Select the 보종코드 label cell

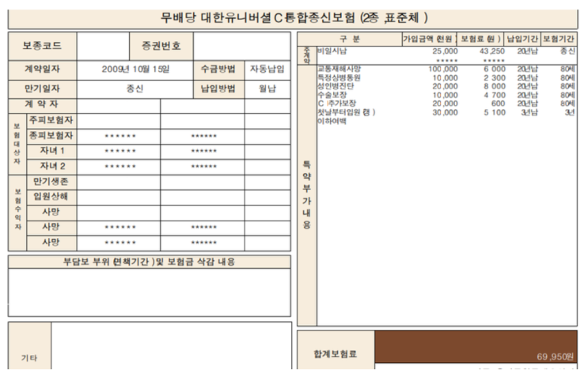[x=43, y=46]
